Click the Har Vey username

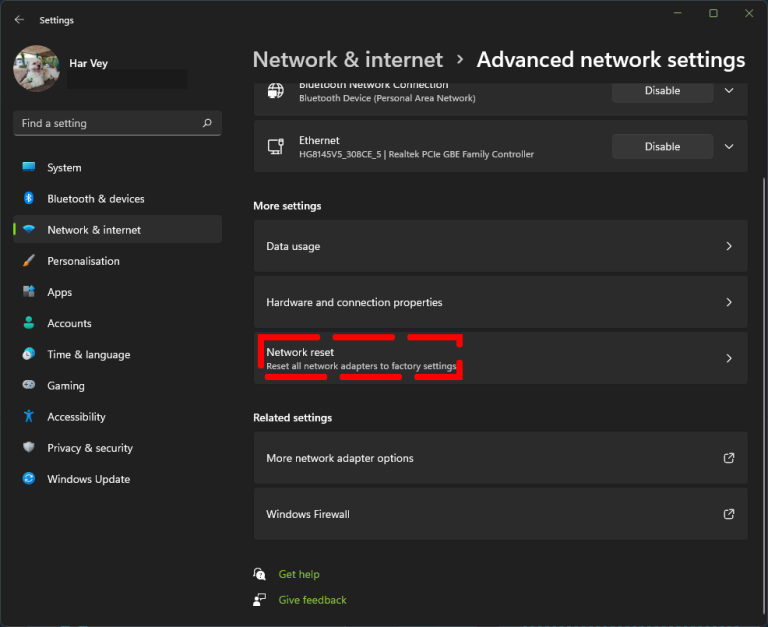click(89, 64)
